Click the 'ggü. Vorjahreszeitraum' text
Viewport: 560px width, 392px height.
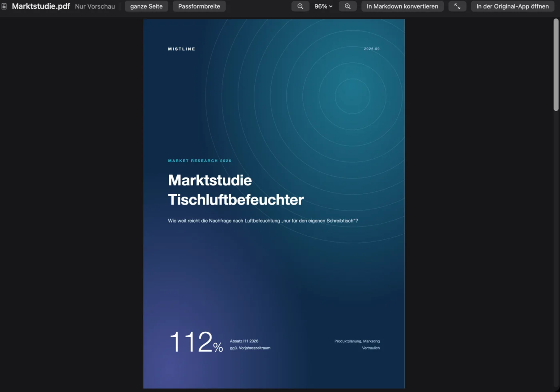click(250, 348)
